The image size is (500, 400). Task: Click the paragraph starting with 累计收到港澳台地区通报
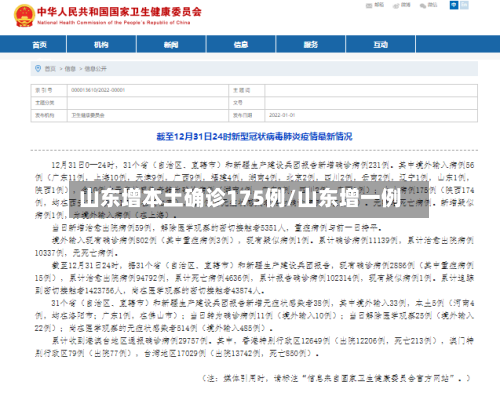(254, 347)
